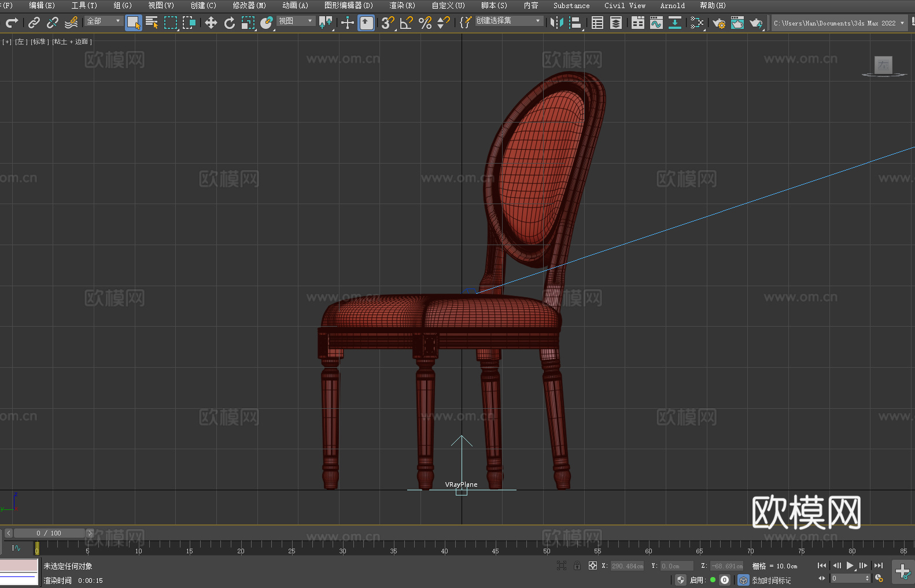Toggle Spinner Snap
Image resolution: width=915 pixels, height=588 pixels.
[x=444, y=23]
